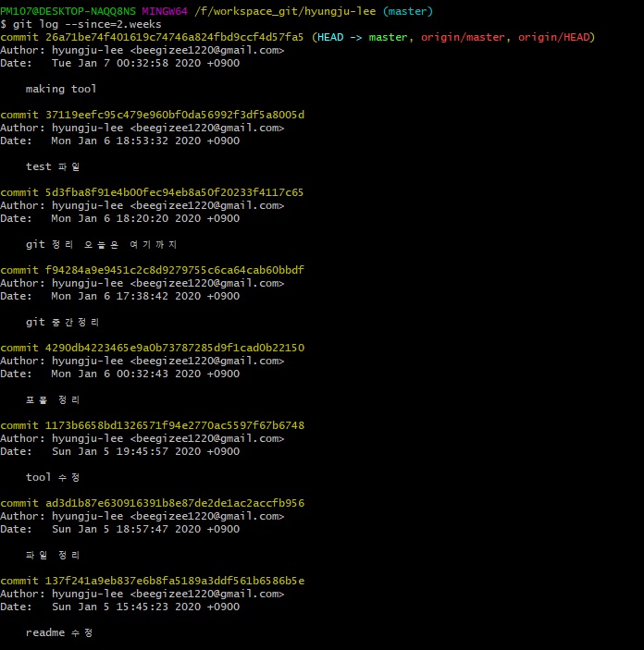Click the "파일 정리" commit message
The width and height of the screenshot is (644, 650).
[53, 555]
